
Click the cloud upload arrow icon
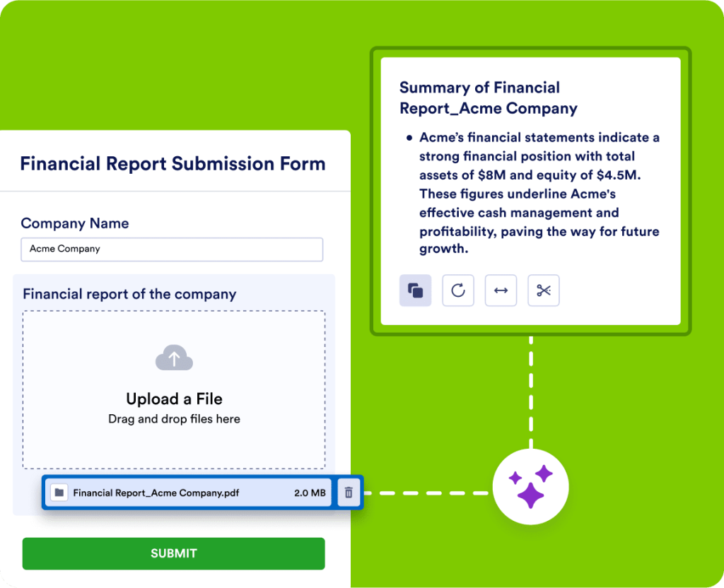pos(174,358)
